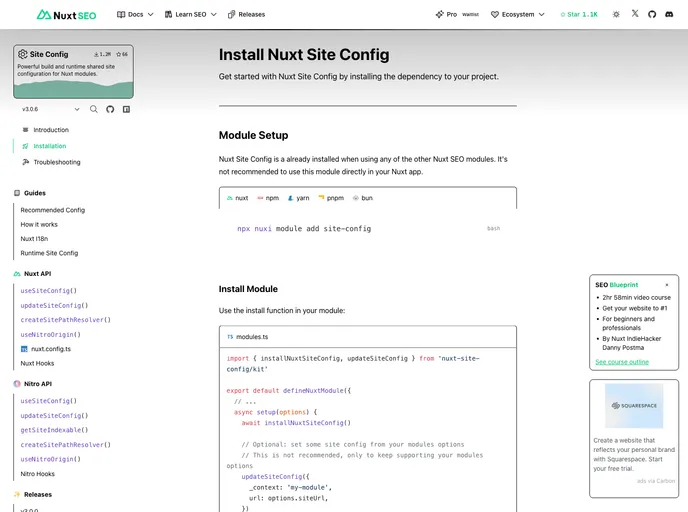Image resolution: width=688 pixels, height=512 pixels.
Task: Open the GitHub icon in the top navigation
Action: 652,14
